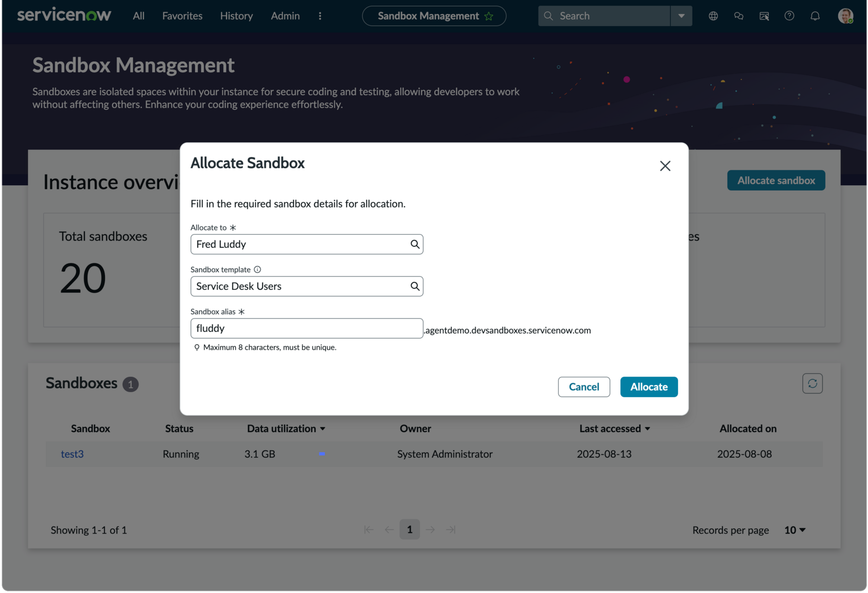Click the Total sandboxes value 20
The image size is (868, 593).
click(x=83, y=278)
